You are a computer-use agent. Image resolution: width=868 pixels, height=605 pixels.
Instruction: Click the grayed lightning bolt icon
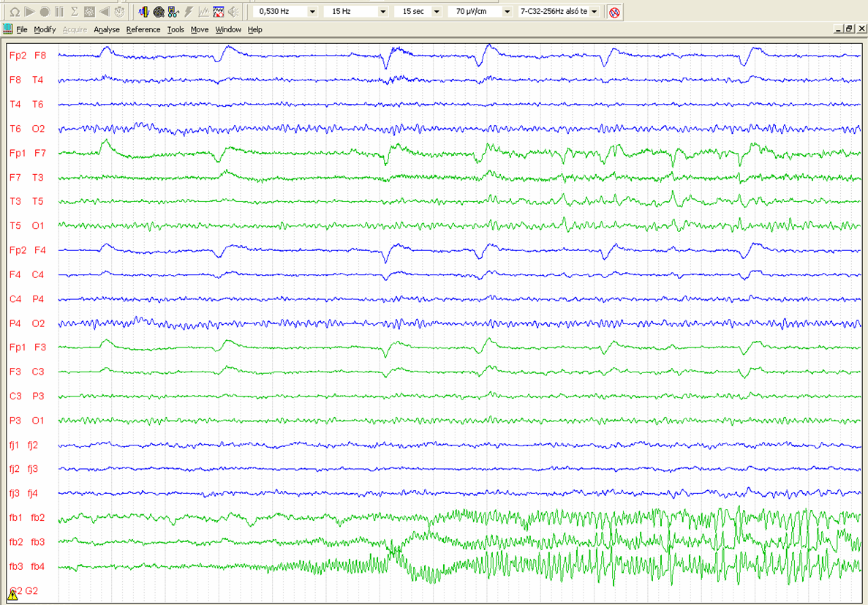189,12
